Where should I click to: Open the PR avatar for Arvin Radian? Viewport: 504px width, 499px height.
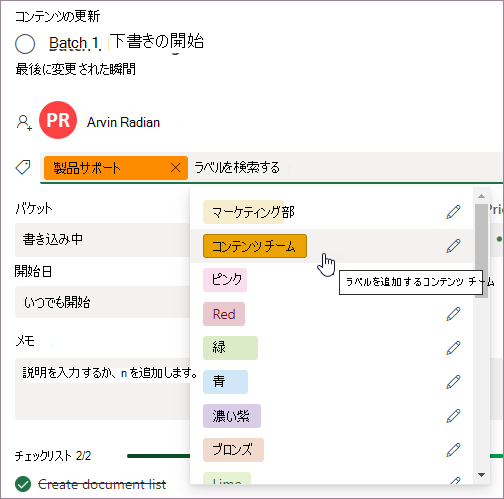(58, 120)
